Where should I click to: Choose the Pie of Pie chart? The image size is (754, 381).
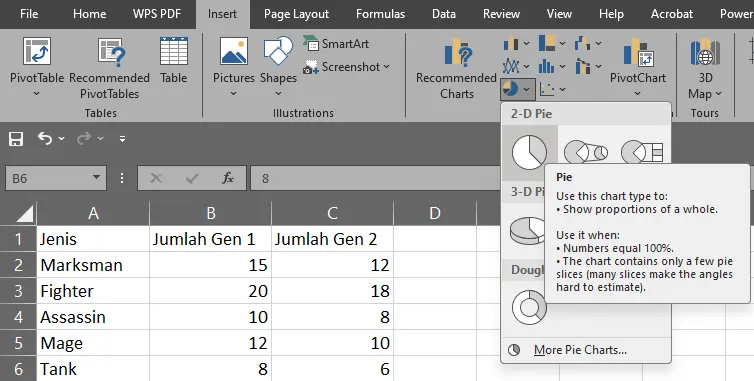(586, 152)
